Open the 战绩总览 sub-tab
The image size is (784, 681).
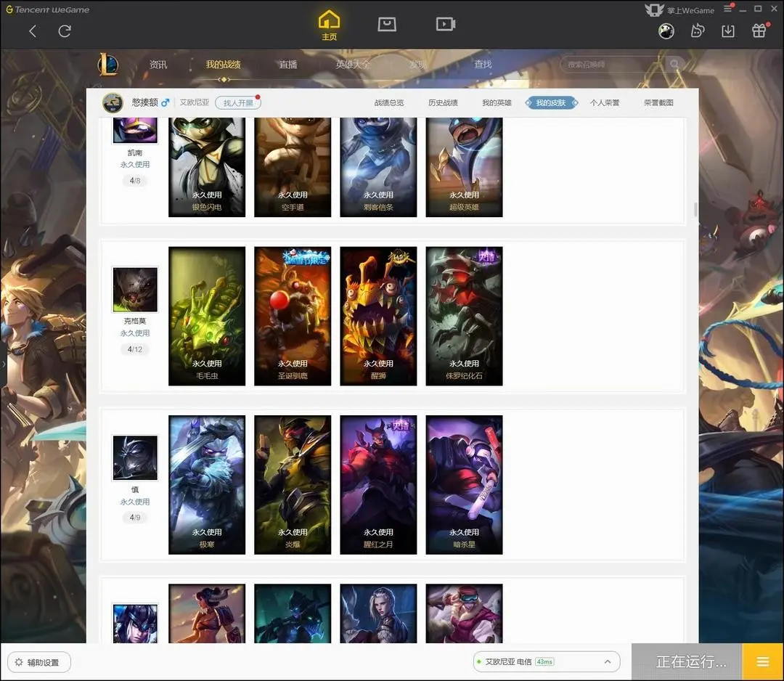(389, 102)
